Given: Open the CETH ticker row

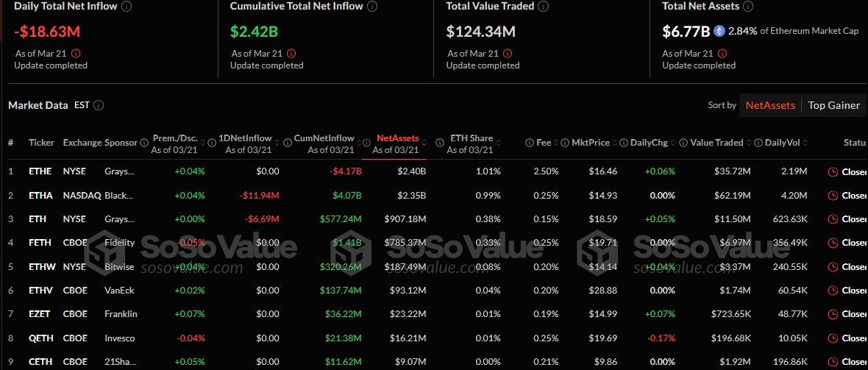Looking at the screenshot, I should (x=40, y=362).
